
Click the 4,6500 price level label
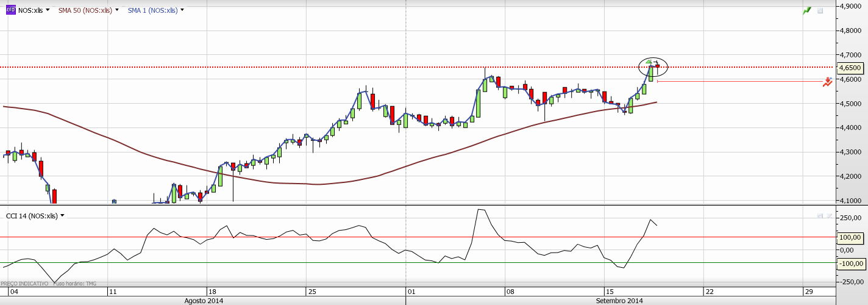[850, 68]
